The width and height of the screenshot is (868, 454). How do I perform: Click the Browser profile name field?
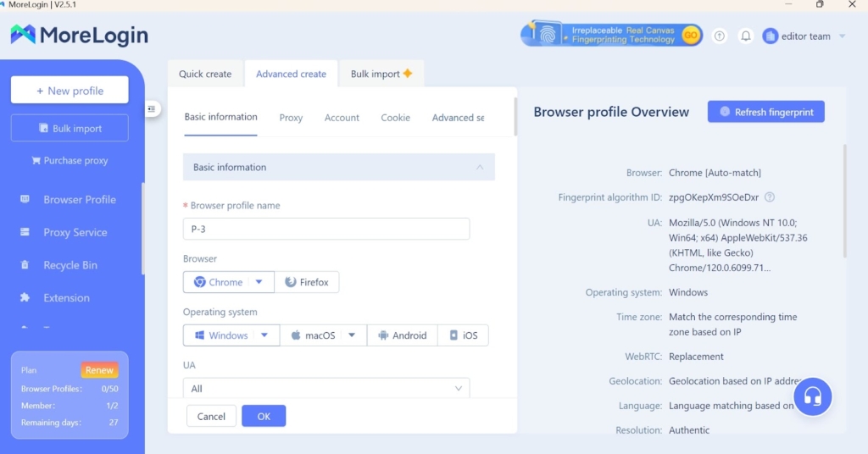326,229
